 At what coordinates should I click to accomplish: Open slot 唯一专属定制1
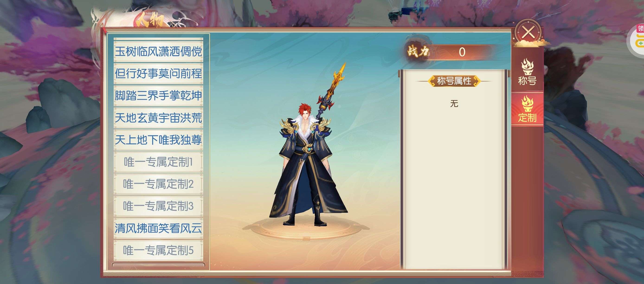pyautogui.click(x=158, y=162)
